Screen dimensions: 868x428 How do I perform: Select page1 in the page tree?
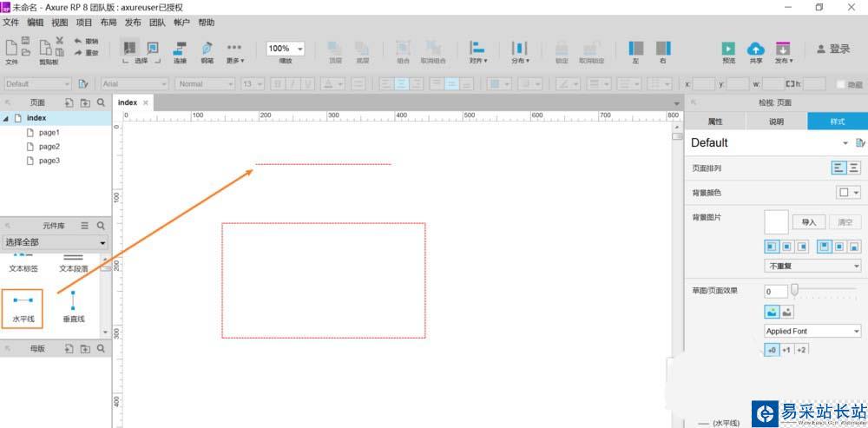(x=49, y=133)
